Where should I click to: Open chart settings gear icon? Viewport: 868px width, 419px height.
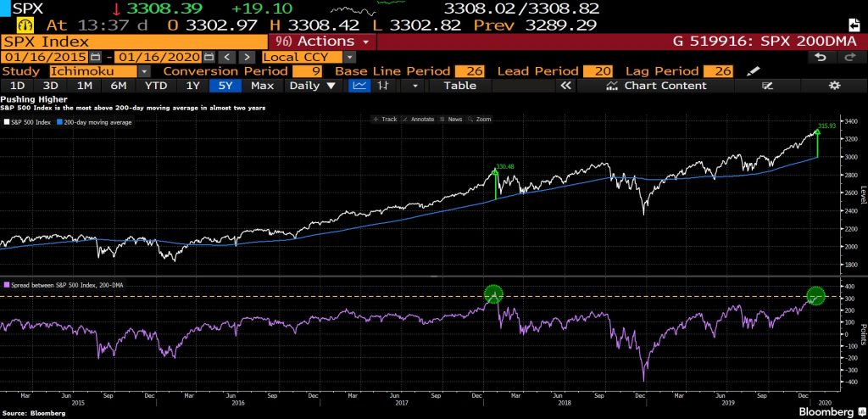point(835,86)
